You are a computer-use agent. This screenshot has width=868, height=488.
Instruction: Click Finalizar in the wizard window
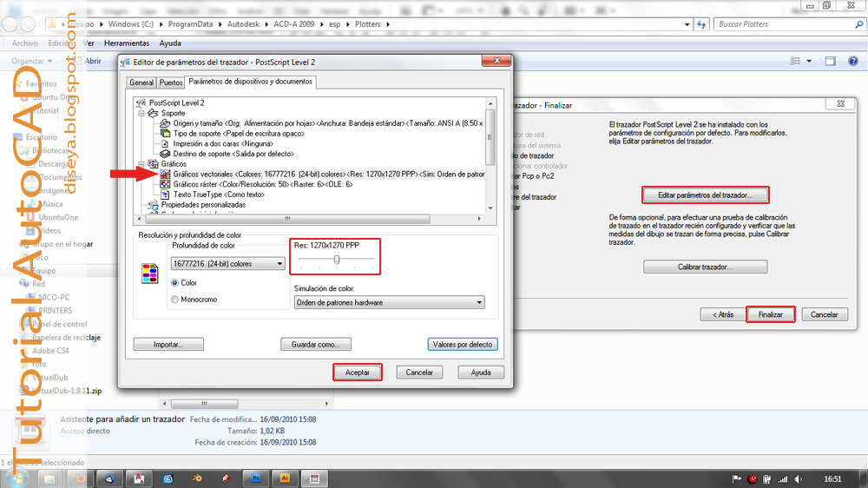click(x=771, y=314)
